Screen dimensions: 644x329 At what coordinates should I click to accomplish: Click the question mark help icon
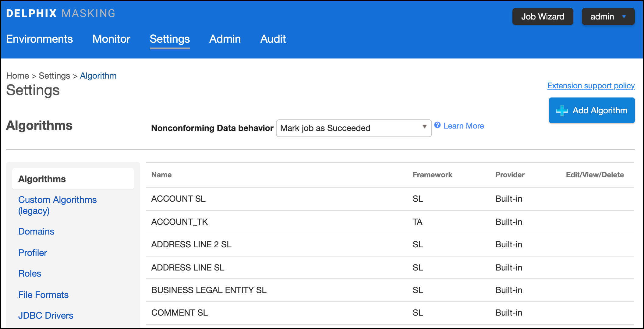[437, 125]
